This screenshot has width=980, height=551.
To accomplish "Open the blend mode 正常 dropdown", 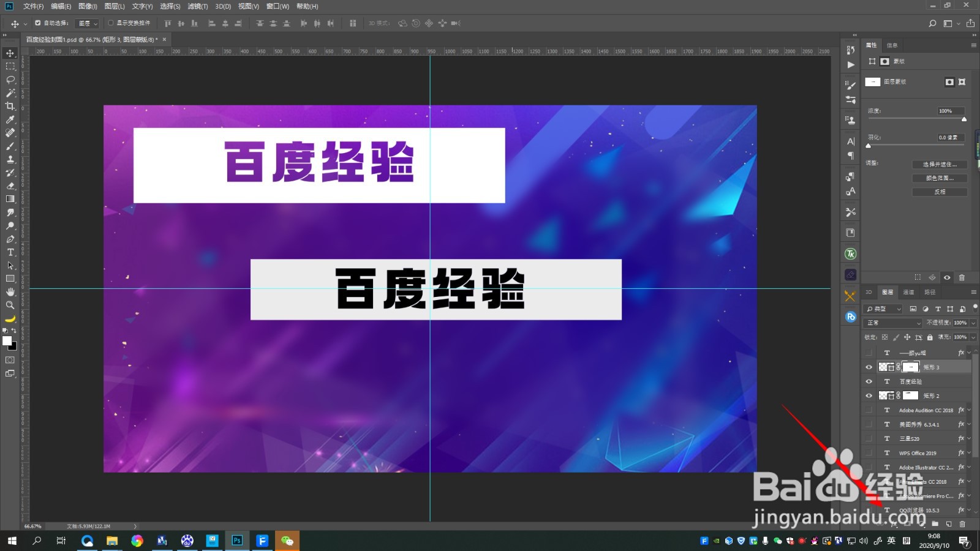I will [x=894, y=323].
